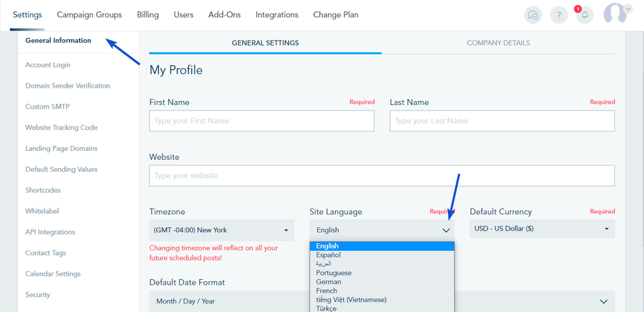Image resolution: width=644 pixels, height=312 pixels.
Task: Click the user profile avatar
Action: click(x=615, y=14)
